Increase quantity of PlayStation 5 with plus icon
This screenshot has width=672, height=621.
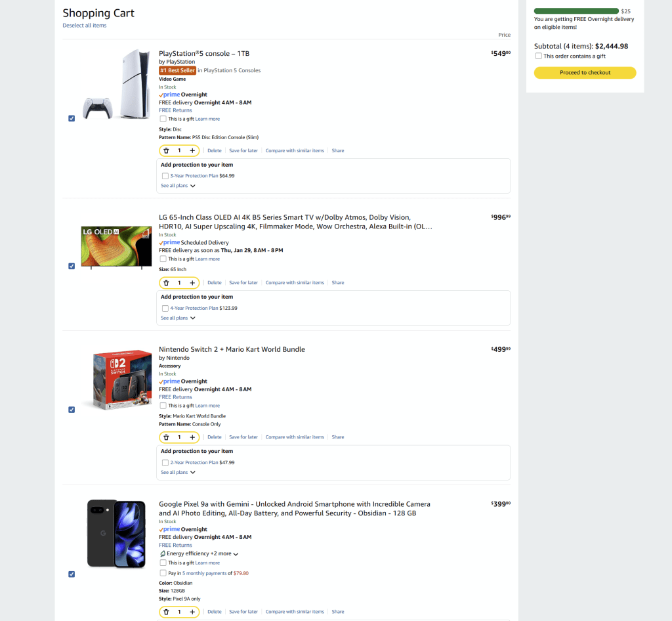pos(192,151)
